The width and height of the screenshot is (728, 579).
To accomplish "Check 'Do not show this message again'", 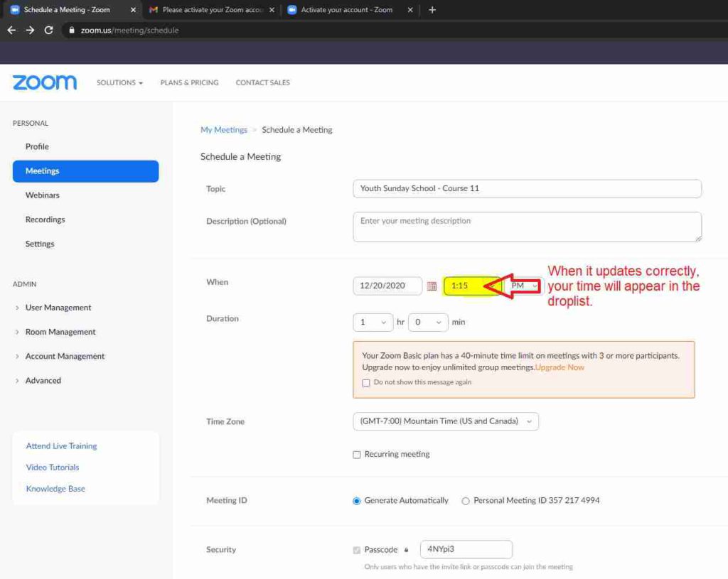I will pyautogui.click(x=366, y=382).
